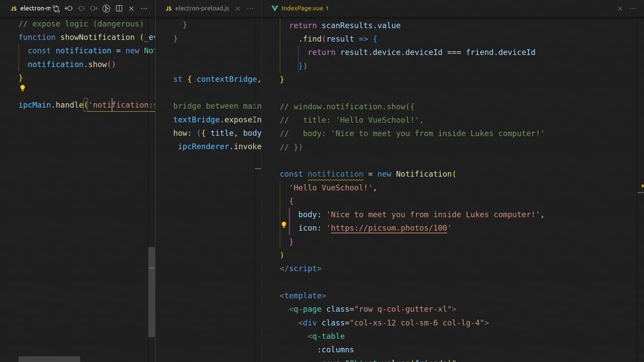Click the lightbulb beside the icon property line
The height and width of the screenshot is (362, 644).
[283, 225]
